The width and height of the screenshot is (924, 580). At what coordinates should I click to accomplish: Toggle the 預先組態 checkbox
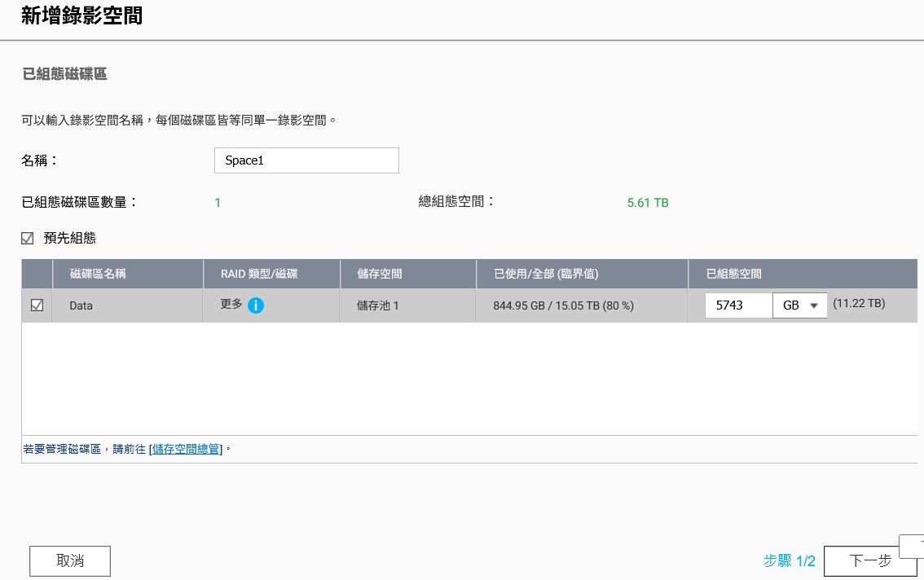[x=28, y=239]
